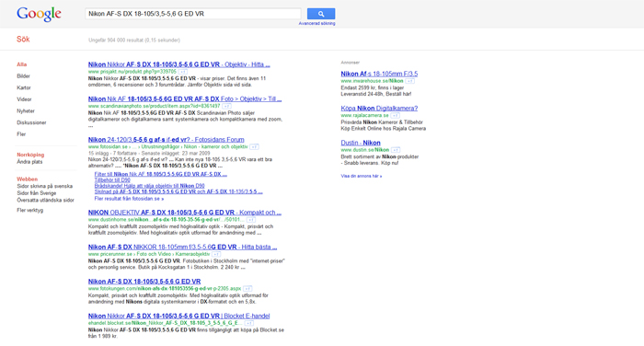This screenshot has width=644, height=346.
Task: Open the Brådskande! Hjälp att välja objektiv sublink
Action: [149, 186]
